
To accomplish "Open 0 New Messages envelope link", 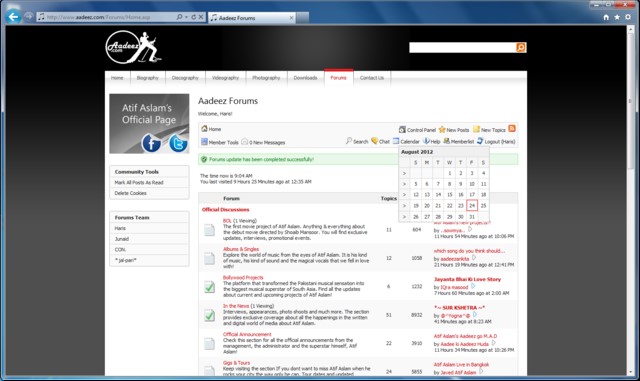I will 263,142.
